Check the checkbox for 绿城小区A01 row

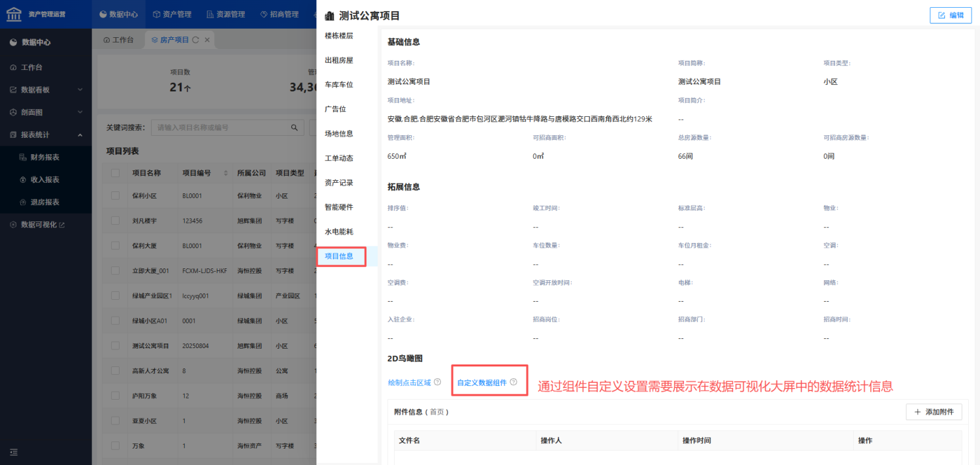point(116,321)
